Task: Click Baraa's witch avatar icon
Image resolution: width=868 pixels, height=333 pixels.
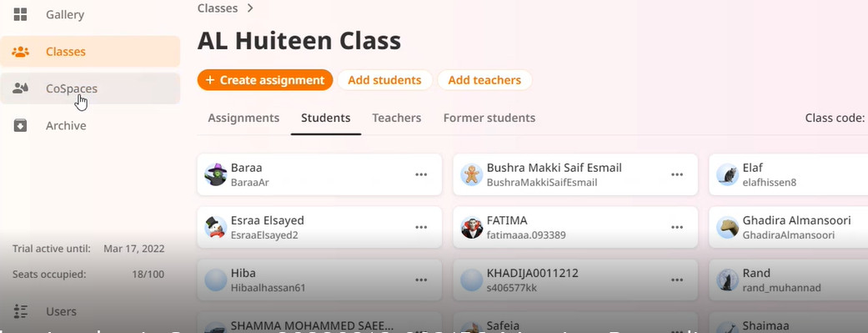Action: (x=216, y=174)
